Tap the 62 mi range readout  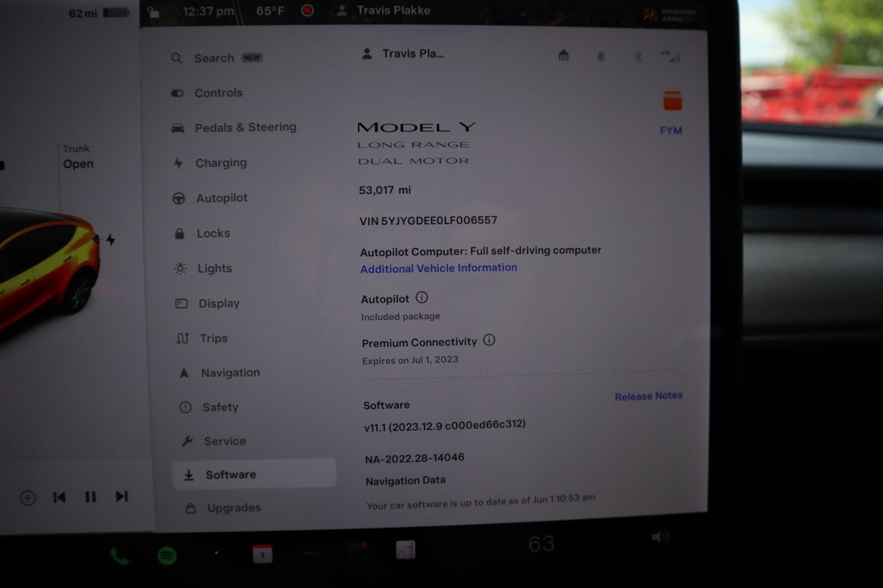[83, 13]
